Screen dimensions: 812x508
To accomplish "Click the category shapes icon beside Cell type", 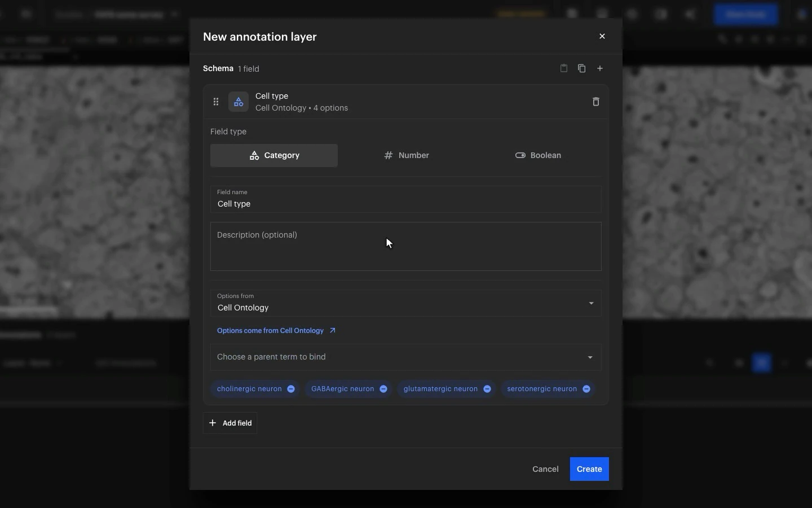I will pos(239,102).
